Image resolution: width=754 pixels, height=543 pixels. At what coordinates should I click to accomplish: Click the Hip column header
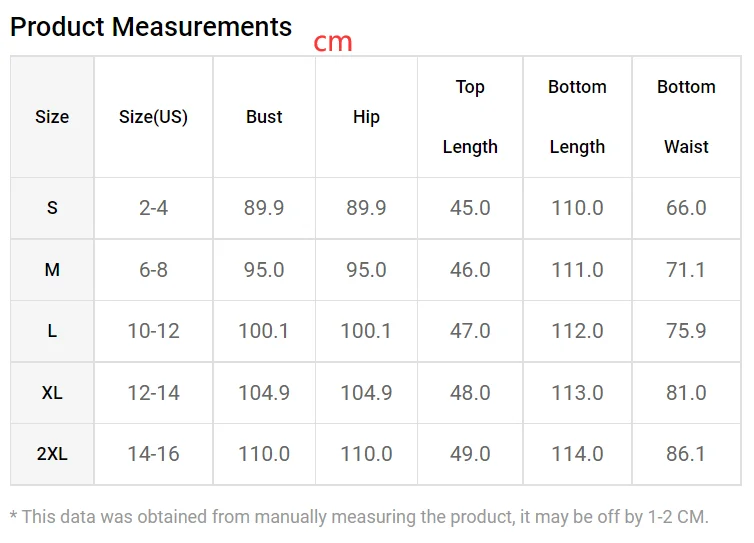coord(366,117)
